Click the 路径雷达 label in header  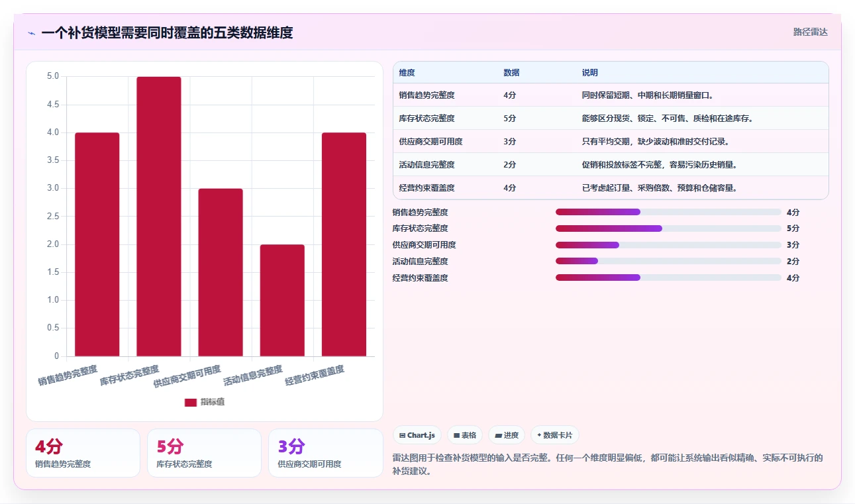coord(811,32)
